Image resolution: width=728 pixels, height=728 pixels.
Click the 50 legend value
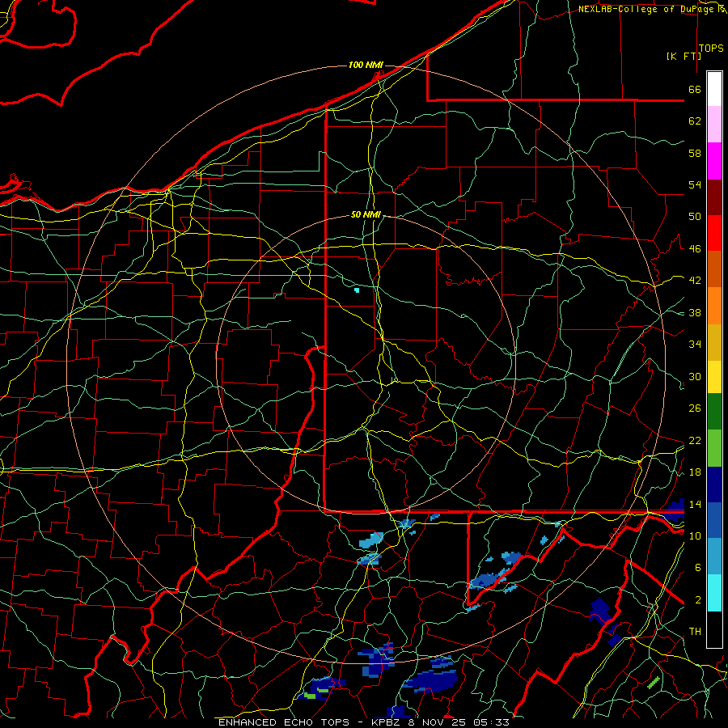pos(695,217)
